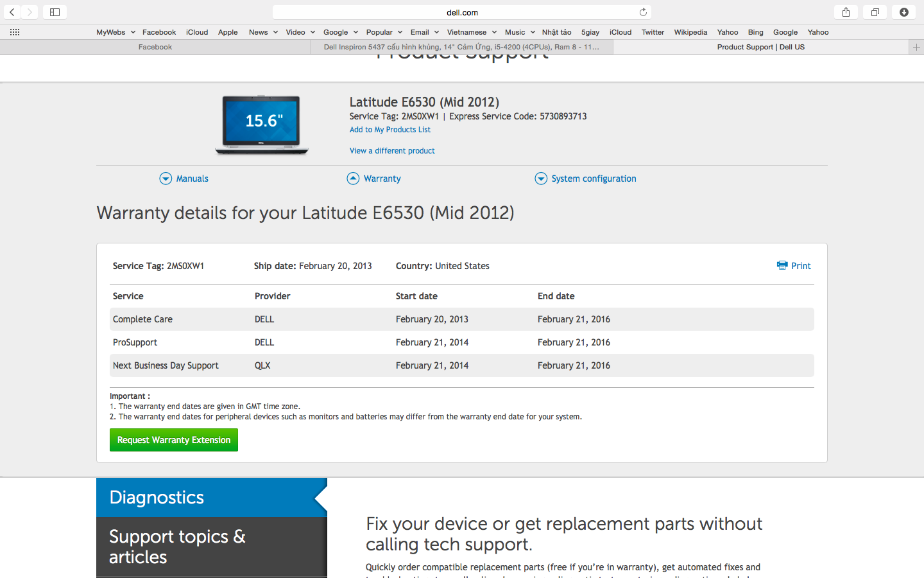
Task: Click the circular arrow icon beside Warranty
Action: pyautogui.click(x=353, y=179)
